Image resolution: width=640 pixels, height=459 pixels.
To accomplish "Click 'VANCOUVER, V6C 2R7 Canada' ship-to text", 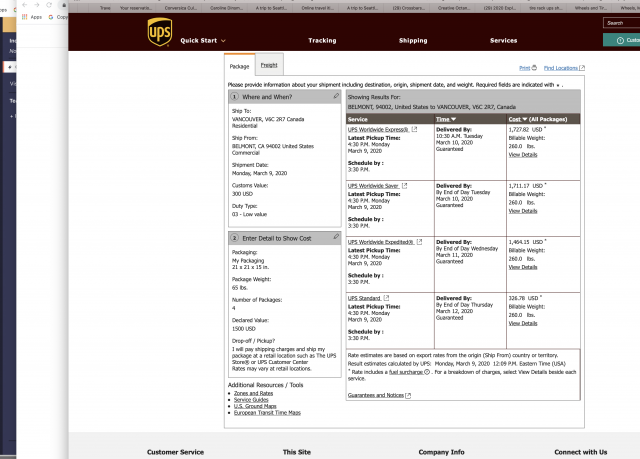I will (268, 119).
